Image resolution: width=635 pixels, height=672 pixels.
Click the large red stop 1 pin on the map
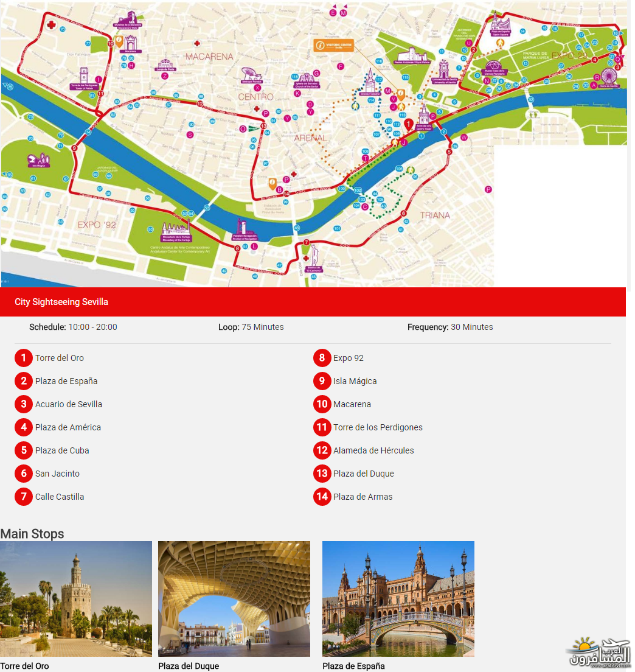coord(409,125)
